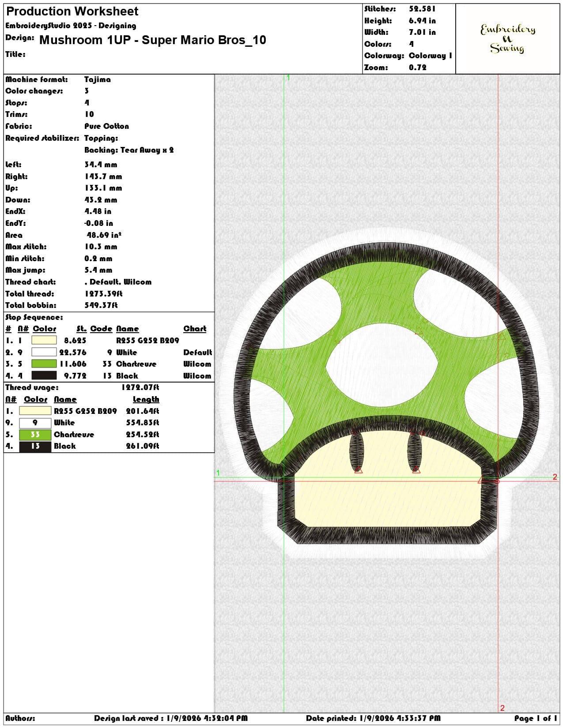Click the Machine format value Tajima

98,79
